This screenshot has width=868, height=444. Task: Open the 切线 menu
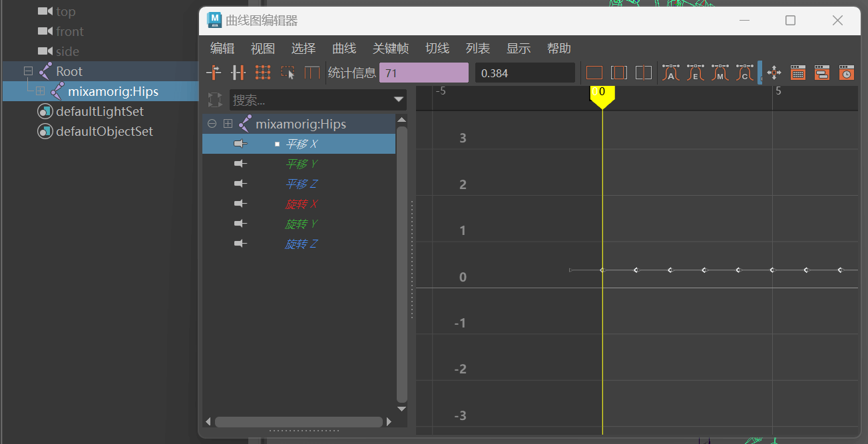[437, 49]
